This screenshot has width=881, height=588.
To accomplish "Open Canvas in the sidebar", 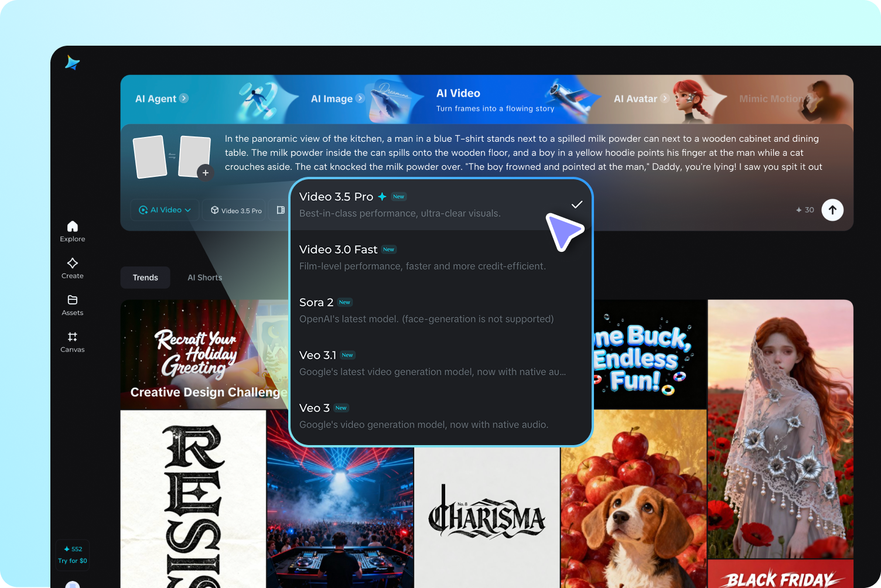I will [73, 342].
